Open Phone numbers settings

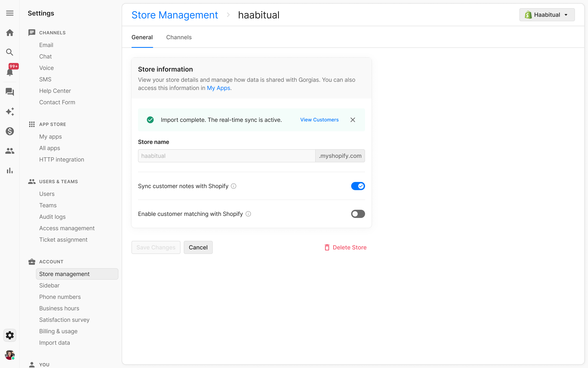(60, 297)
